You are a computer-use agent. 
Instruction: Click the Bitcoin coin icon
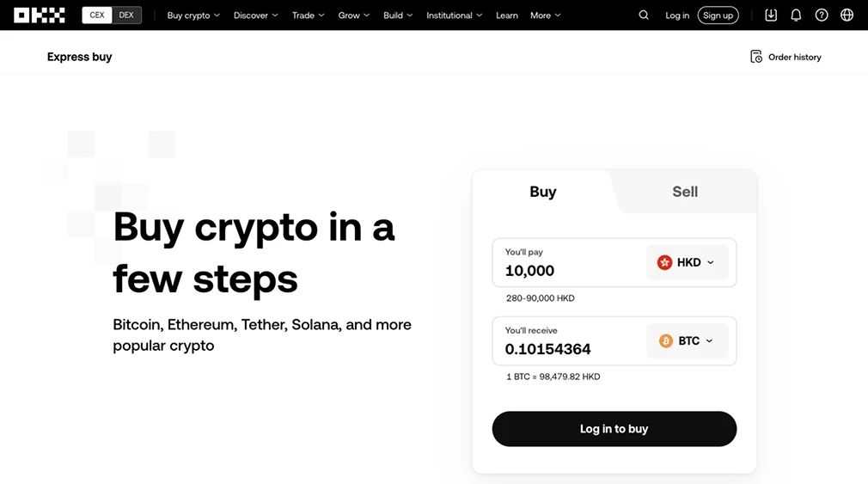click(666, 340)
